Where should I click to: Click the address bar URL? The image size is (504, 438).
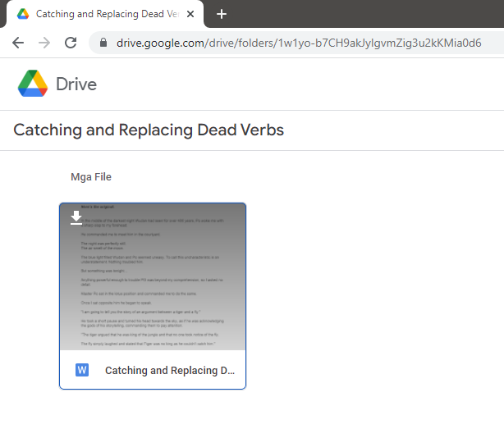[x=299, y=43]
